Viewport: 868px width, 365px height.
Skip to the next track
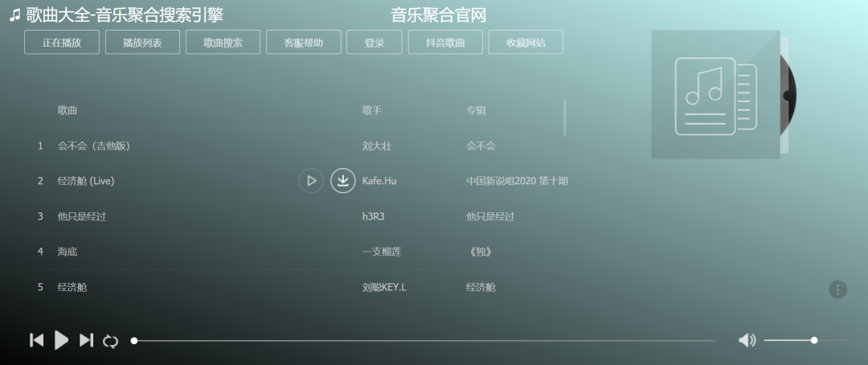(86, 340)
